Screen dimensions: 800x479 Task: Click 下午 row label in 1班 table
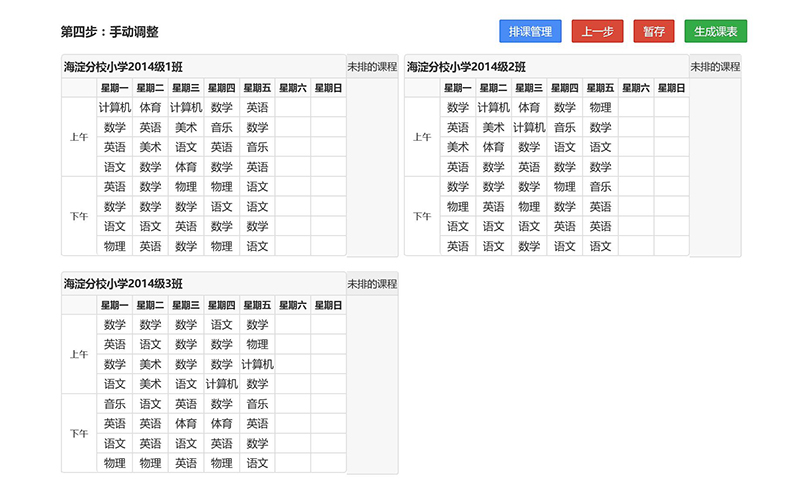pos(79,216)
